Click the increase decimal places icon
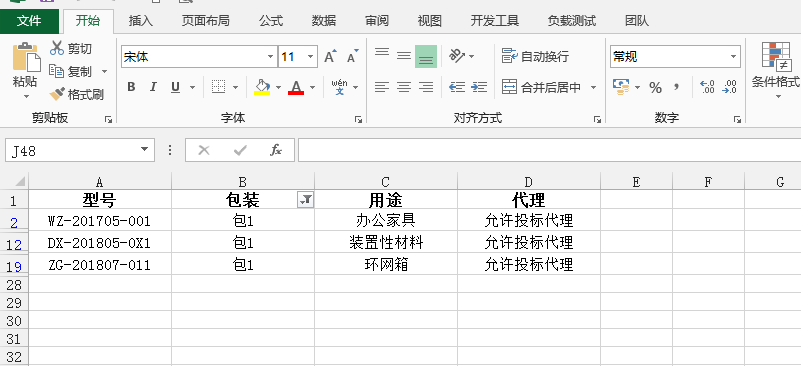 point(707,87)
